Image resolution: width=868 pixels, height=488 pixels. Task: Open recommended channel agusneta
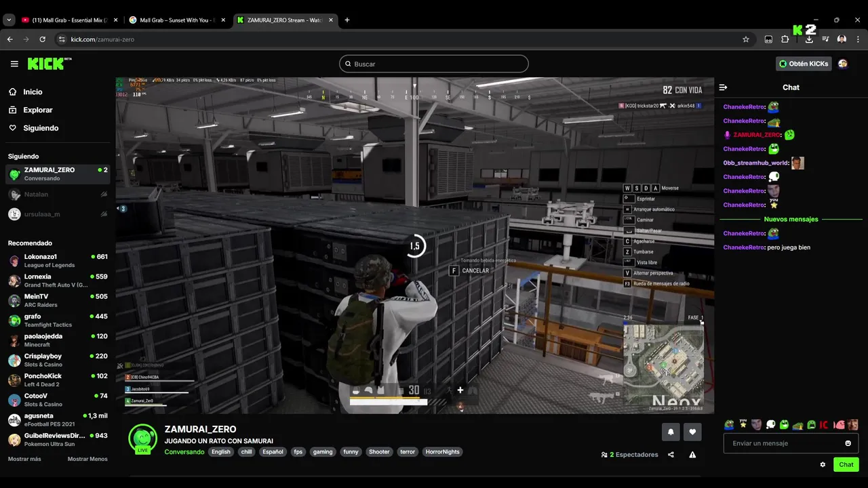[x=58, y=420]
